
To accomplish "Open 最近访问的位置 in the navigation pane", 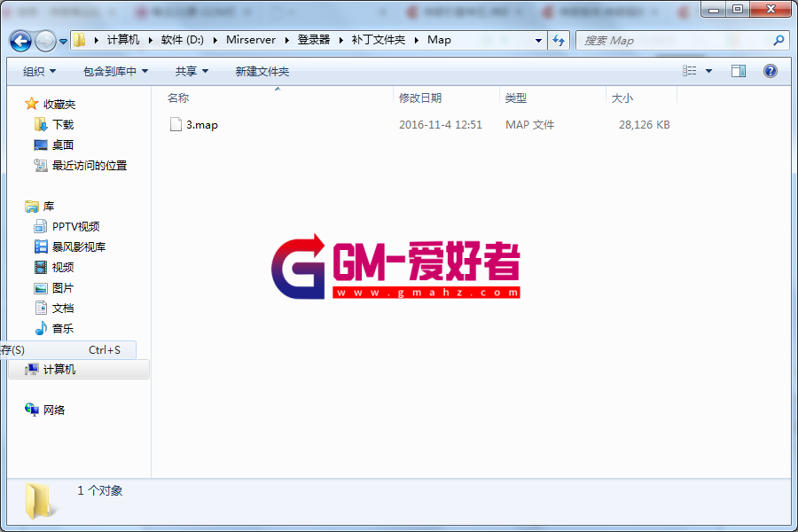I will click(90, 166).
